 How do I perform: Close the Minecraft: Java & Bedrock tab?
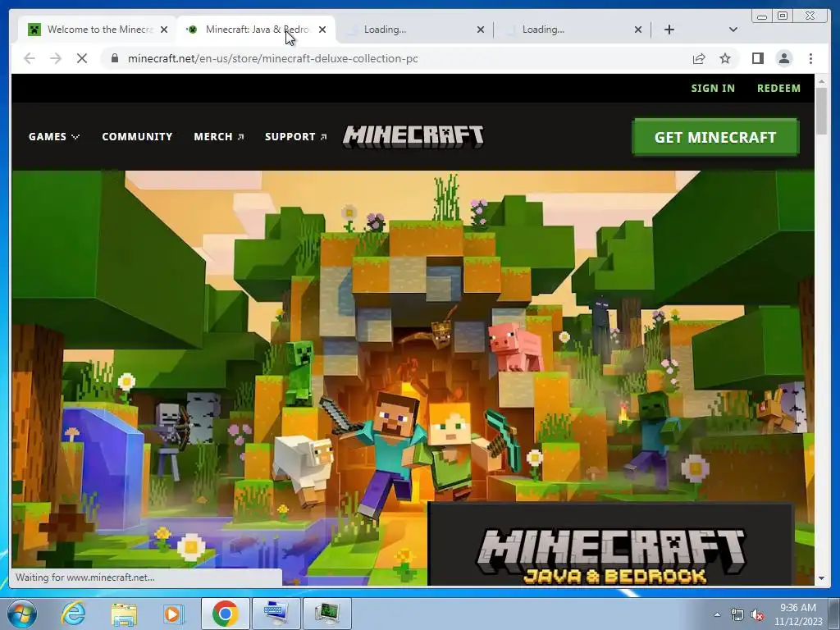(x=322, y=30)
